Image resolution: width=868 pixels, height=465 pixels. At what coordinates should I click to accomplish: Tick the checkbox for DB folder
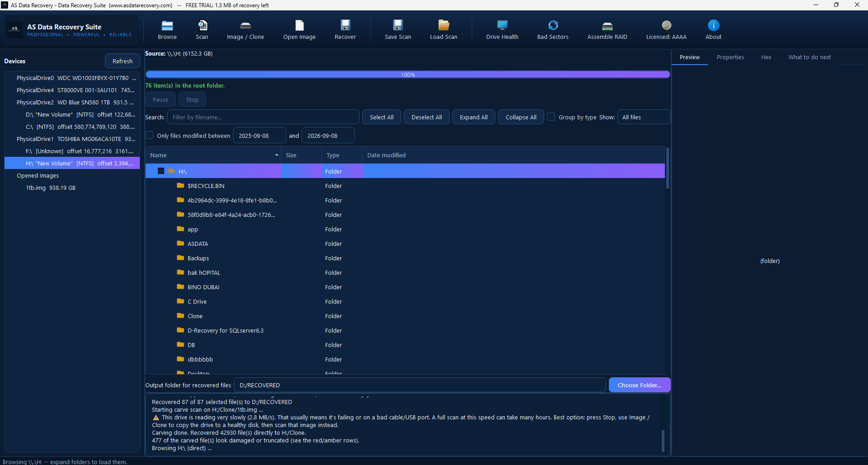(x=170, y=345)
